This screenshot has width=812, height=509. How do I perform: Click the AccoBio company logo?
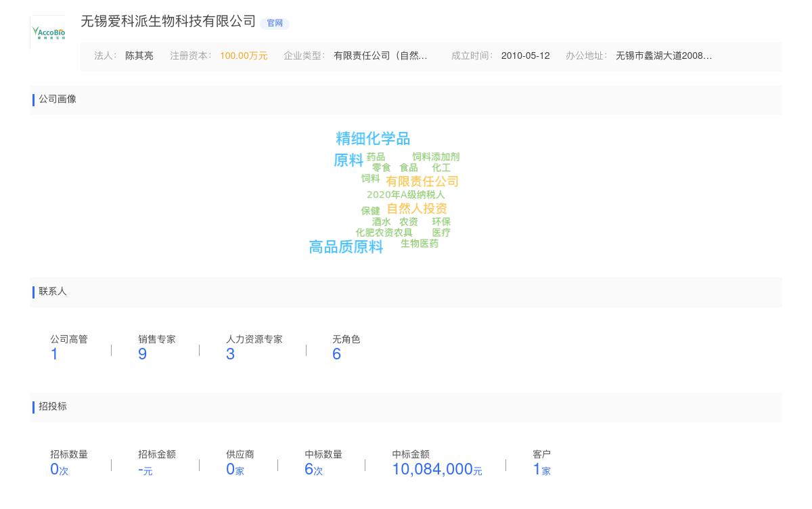click(x=48, y=32)
